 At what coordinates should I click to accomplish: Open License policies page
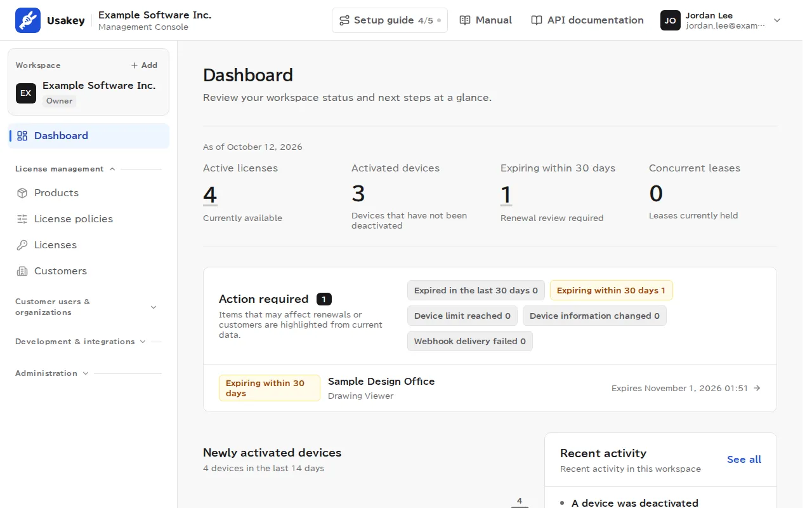tap(89, 219)
